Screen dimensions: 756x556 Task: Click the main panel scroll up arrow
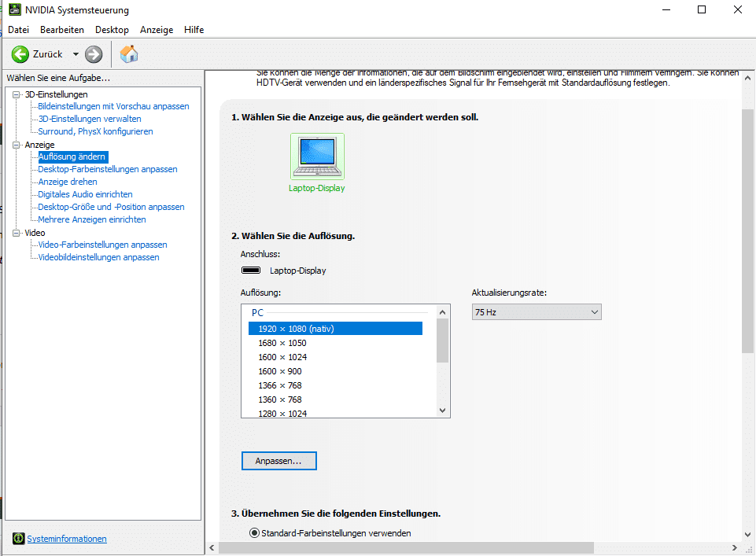tap(748, 78)
